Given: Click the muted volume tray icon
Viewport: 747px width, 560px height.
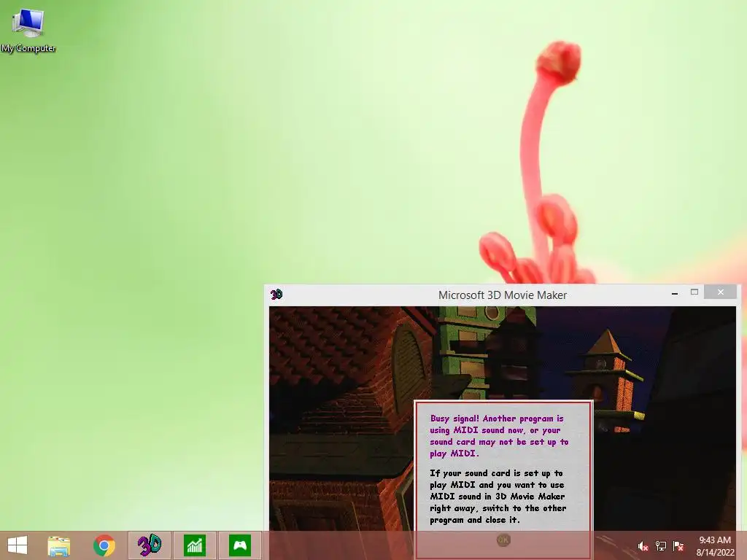Looking at the screenshot, I should 643,546.
